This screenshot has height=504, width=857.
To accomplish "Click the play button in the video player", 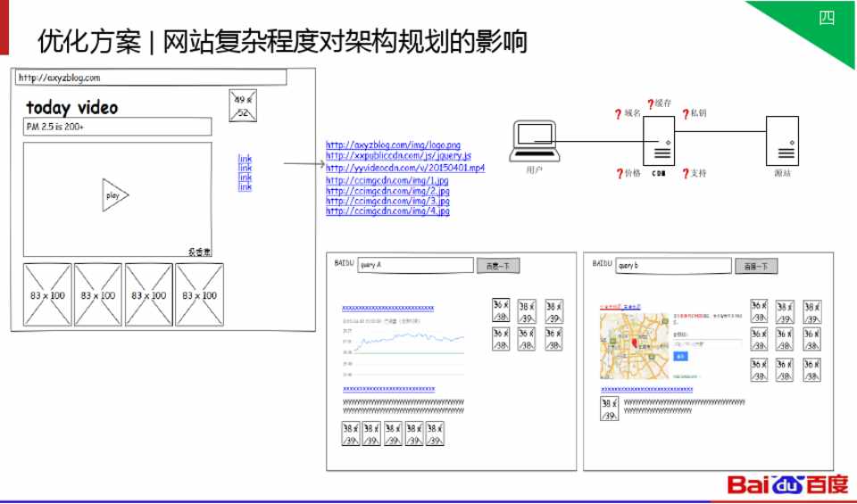I will 114,195.
